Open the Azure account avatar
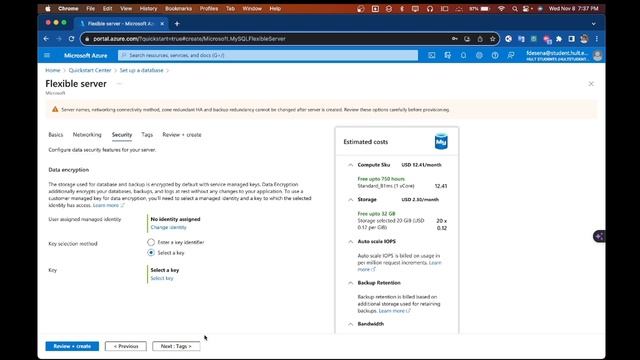Screen dimensions: 640x360 coord(598,56)
